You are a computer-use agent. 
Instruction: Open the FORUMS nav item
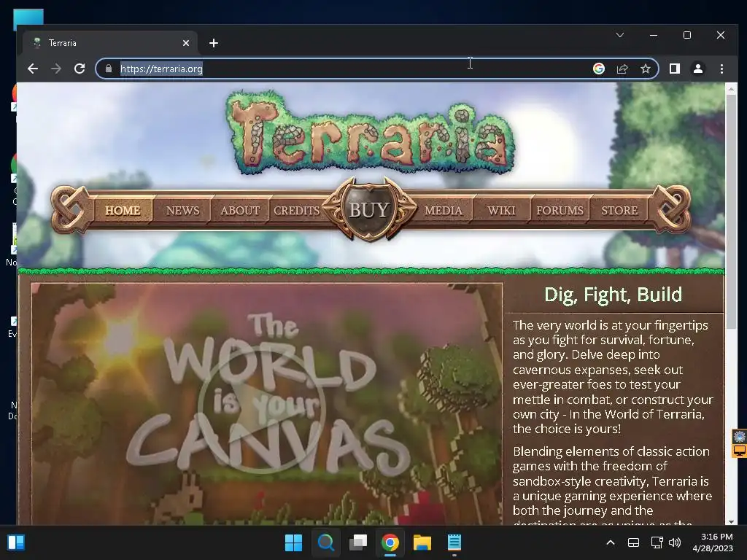click(x=560, y=210)
